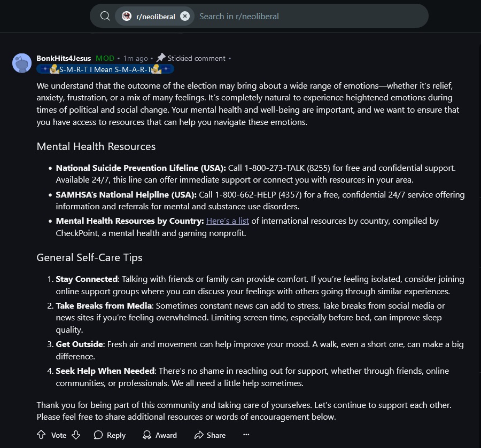Open BonkHits4Jesus's avatar image

coord(22,63)
